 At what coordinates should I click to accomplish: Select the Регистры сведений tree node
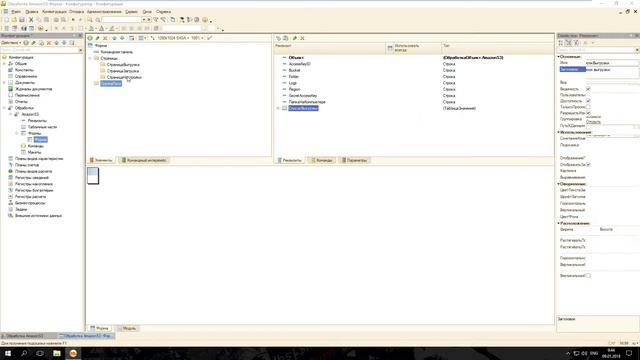coord(32,178)
